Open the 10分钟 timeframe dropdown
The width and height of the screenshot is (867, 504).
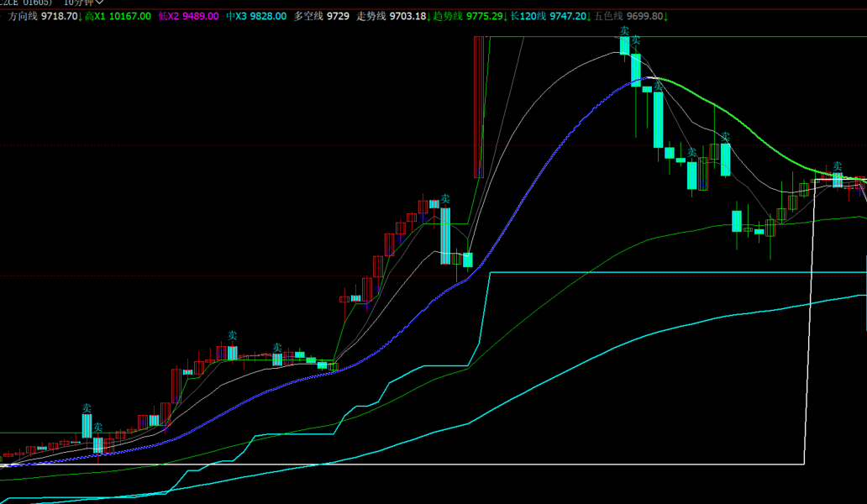pos(84,3)
